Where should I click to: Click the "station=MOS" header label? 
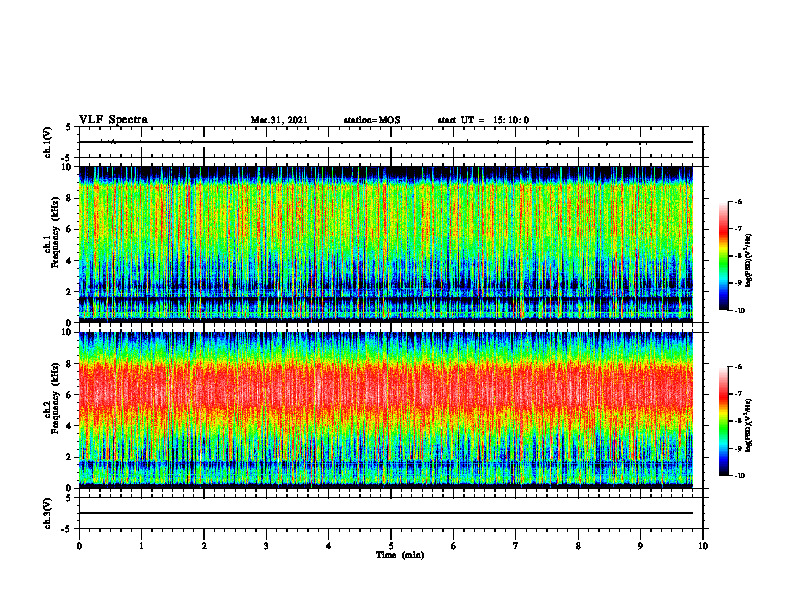(372, 120)
